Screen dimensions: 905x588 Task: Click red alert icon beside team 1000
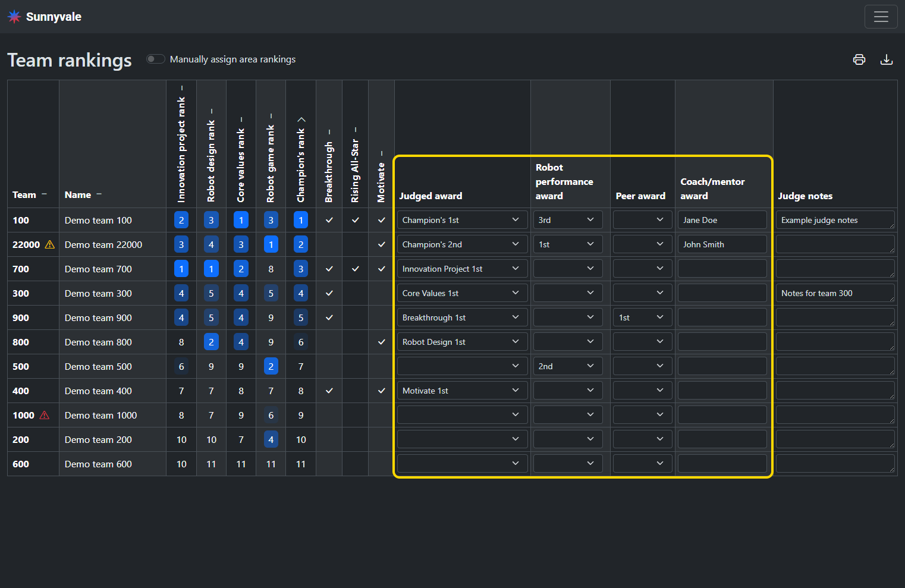(x=45, y=415)
